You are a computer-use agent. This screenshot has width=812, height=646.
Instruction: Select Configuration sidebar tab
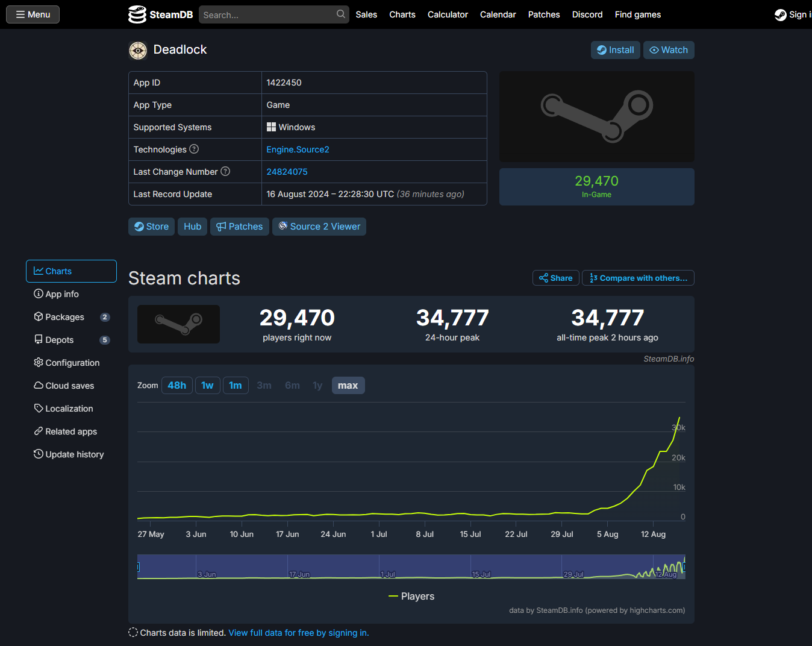click(x=71, y=363)
